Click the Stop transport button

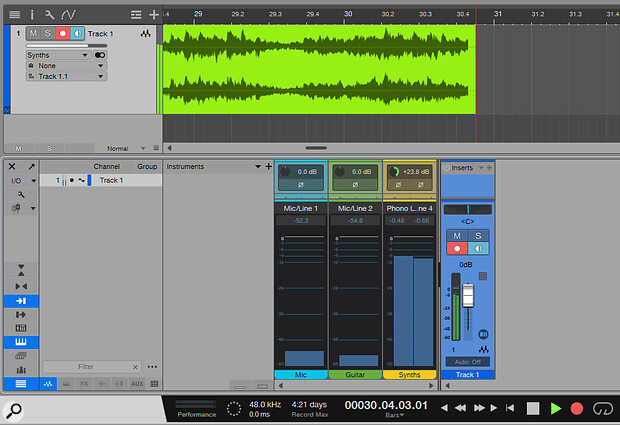pyautogui.click(x=533, y=408)
